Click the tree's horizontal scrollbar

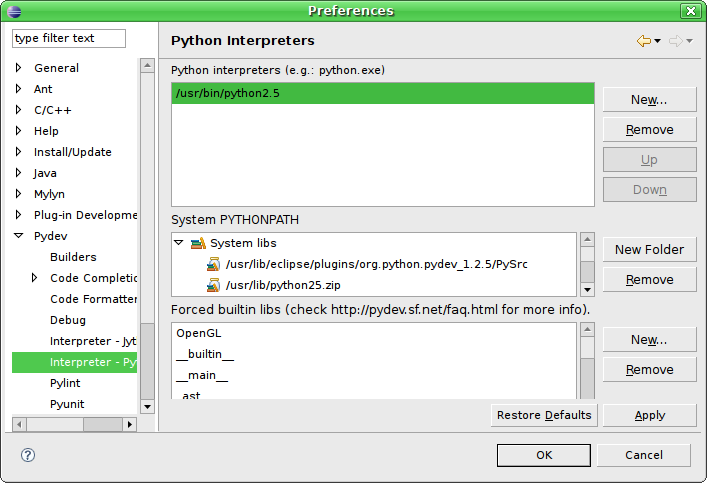pos(98,425)
